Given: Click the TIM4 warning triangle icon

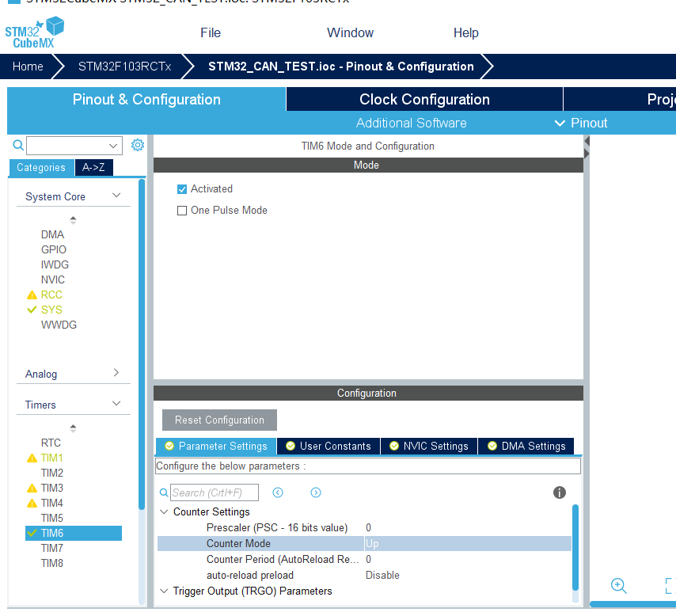Looking at the screenshot, I should [x=32, y=504].
